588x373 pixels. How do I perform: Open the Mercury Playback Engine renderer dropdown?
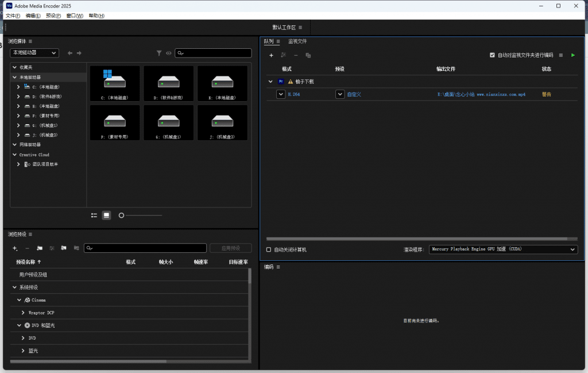503,249
